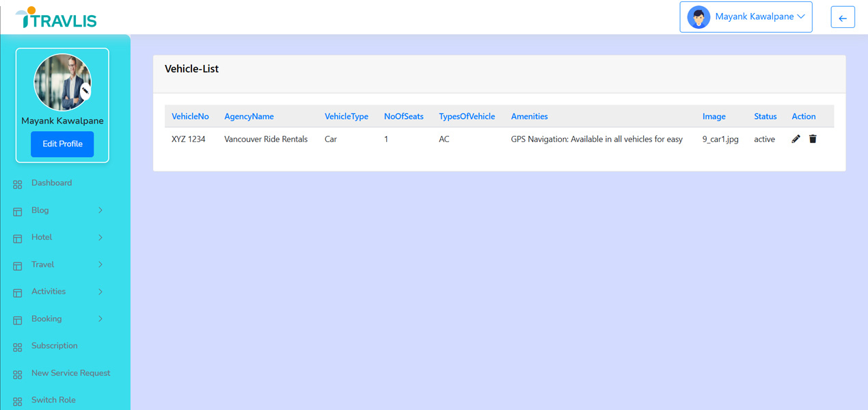Click the New Service Request icon

[x=16, y=373]
